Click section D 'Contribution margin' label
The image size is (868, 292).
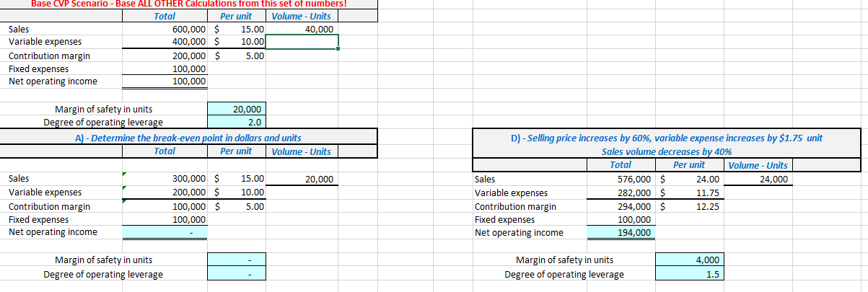tap(514, 206)
